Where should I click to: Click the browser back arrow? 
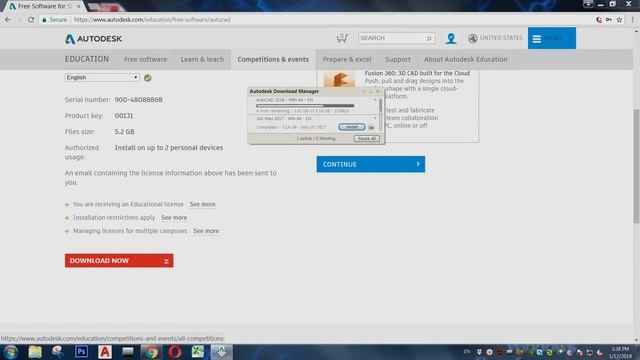(8, 20)
